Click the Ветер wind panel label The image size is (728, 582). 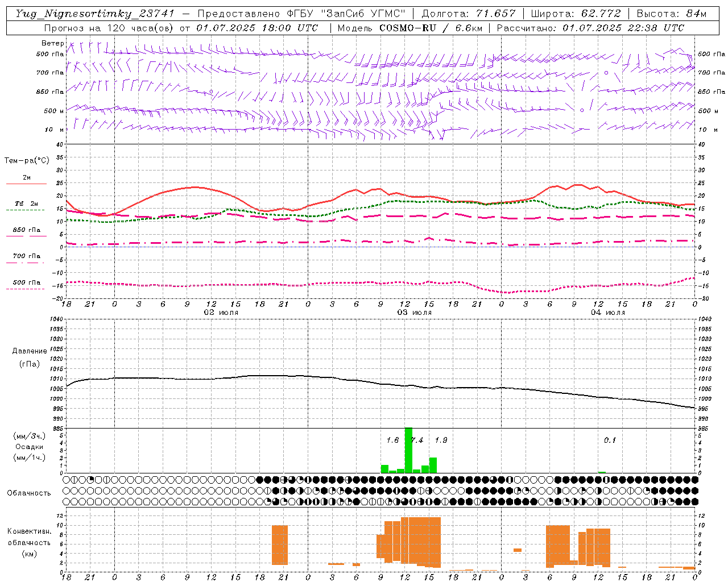52,43
